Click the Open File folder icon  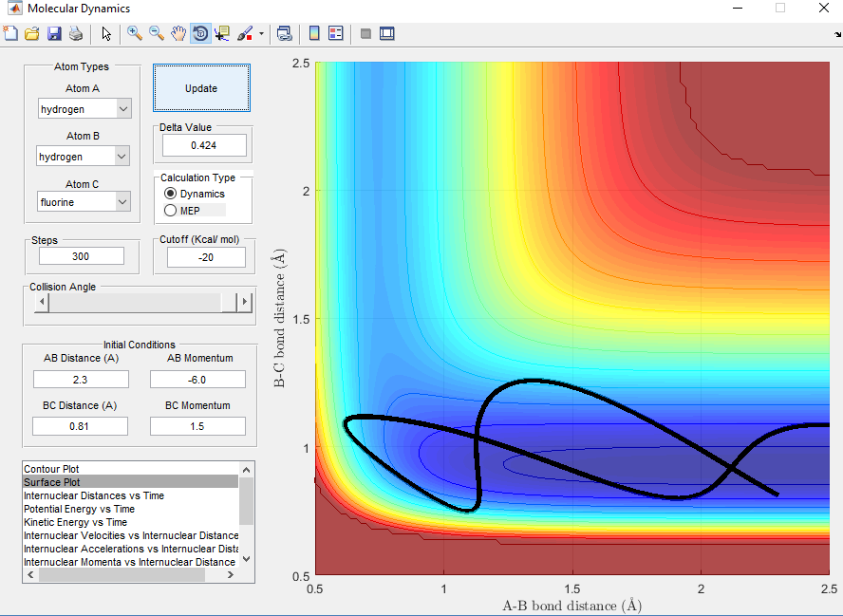pos(32,33)
